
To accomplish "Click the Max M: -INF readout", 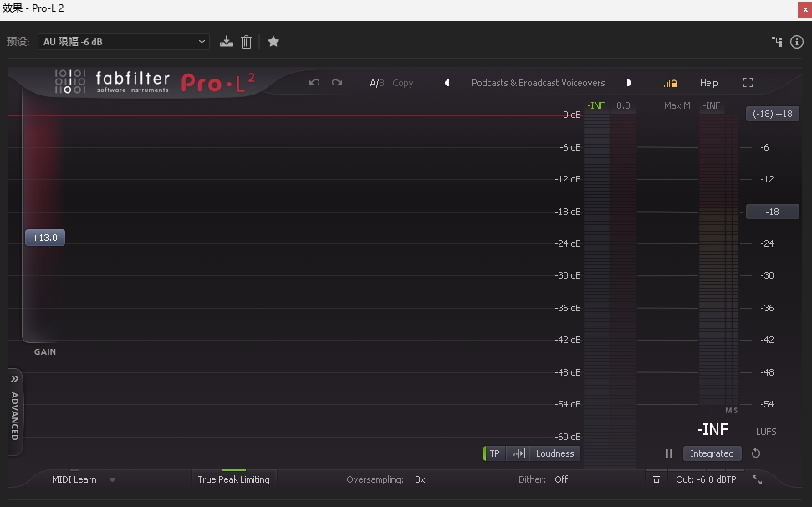I will pyautogui.click(x=692, y=105).
